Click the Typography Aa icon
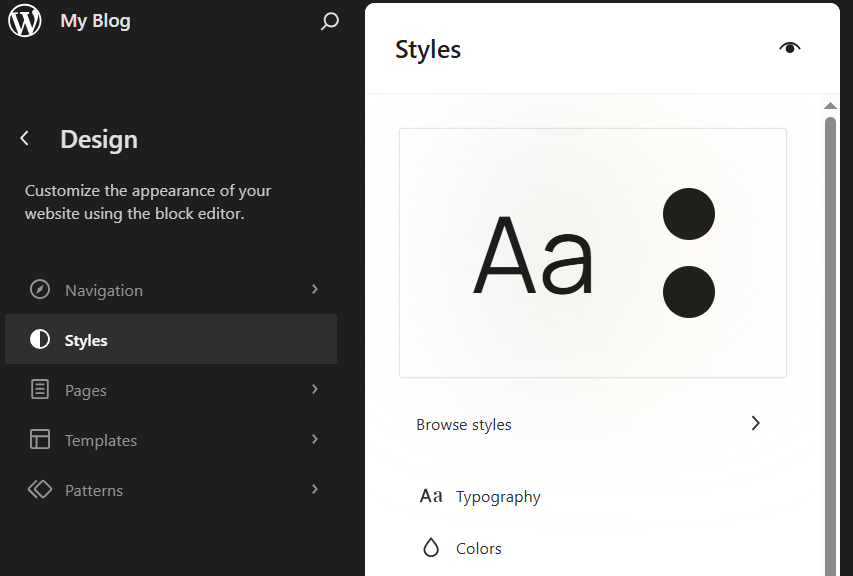Image resolution: width=853 pixels, height=576 pixels. (x=431, y=496)
